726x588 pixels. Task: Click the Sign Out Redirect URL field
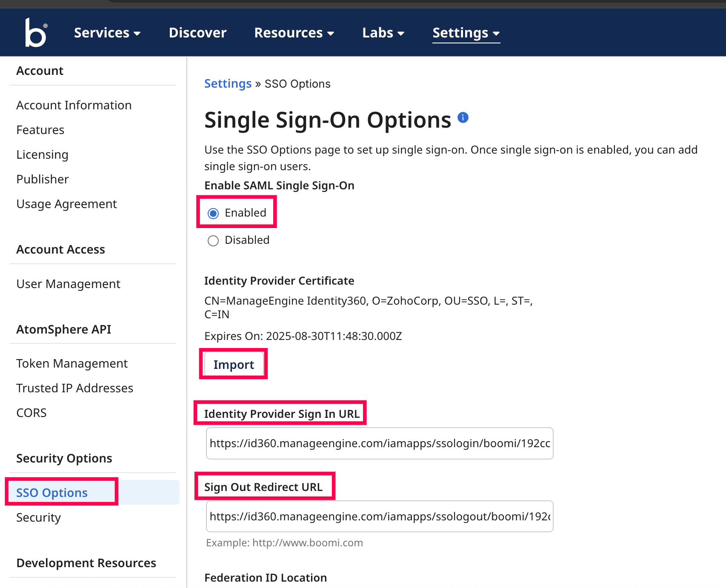click(379, 516)
